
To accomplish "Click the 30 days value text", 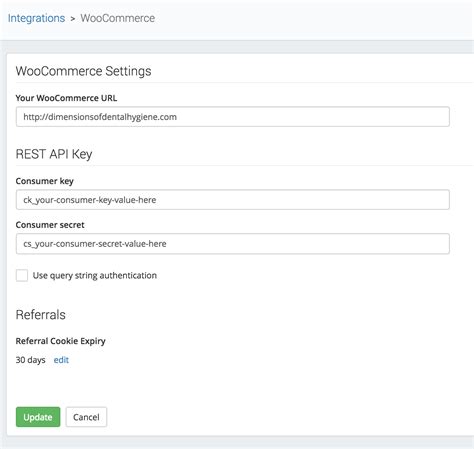I will point(30,360).
